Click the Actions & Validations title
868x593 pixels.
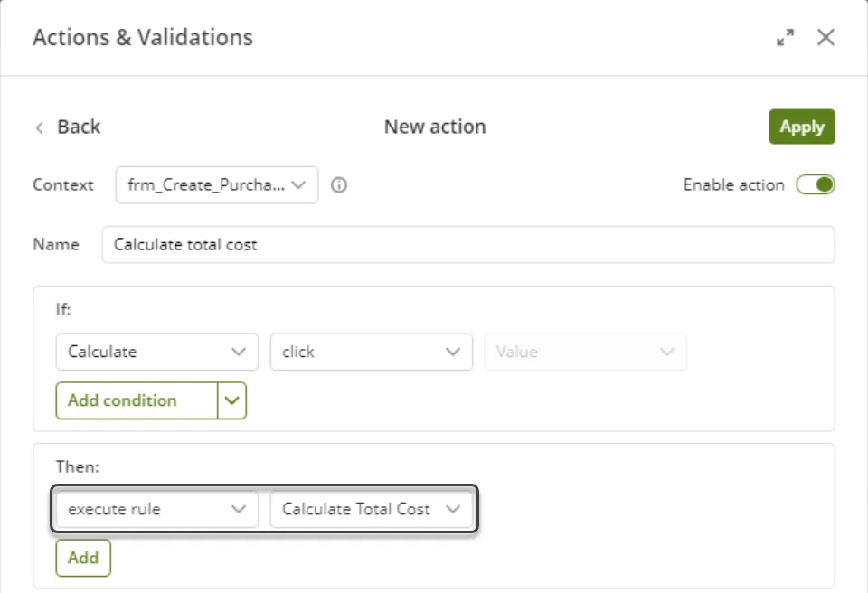pyautogui.click(x=143, y=38)
